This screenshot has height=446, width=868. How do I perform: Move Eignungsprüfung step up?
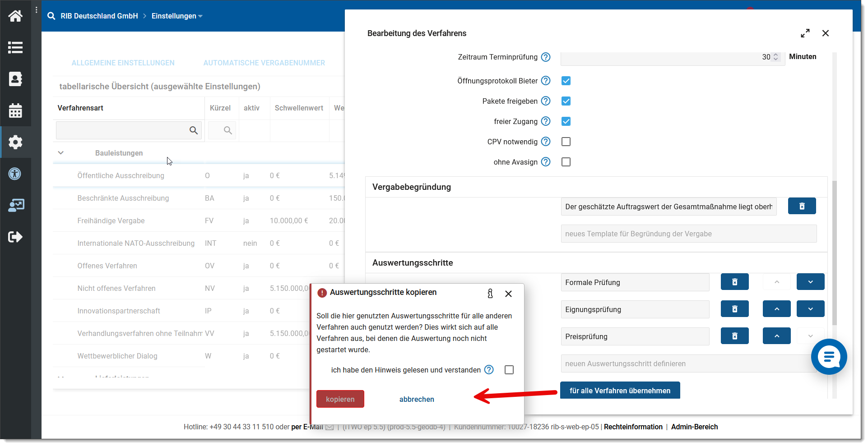click(x=776, y=309)
